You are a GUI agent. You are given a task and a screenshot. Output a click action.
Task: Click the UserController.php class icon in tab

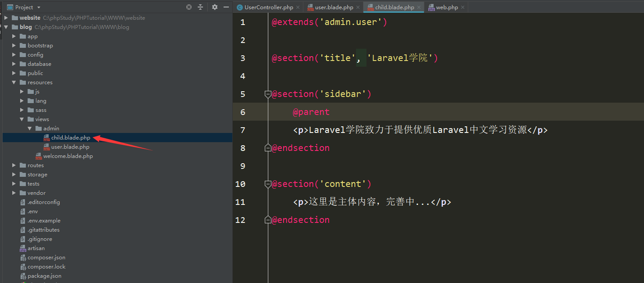click(x=239, y=7)
